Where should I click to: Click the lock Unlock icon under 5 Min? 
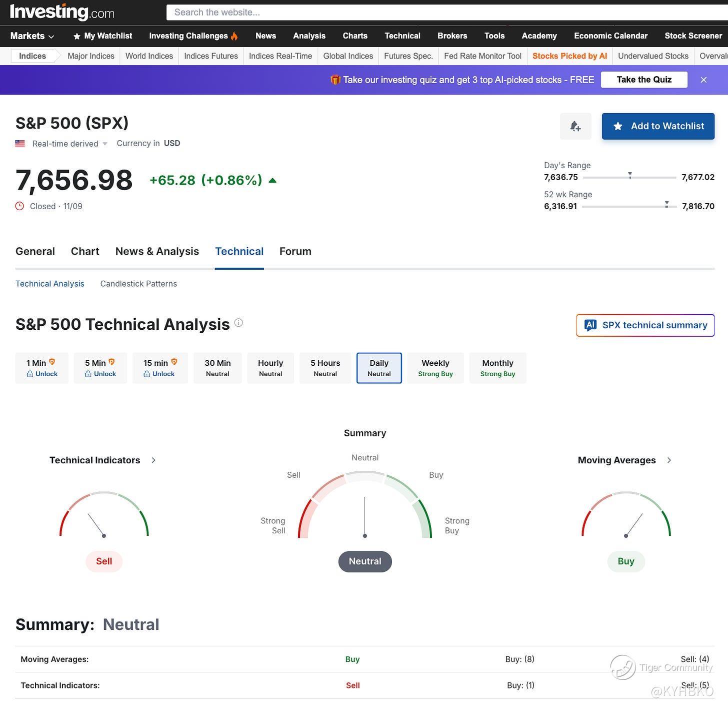(x=88, y=374)
